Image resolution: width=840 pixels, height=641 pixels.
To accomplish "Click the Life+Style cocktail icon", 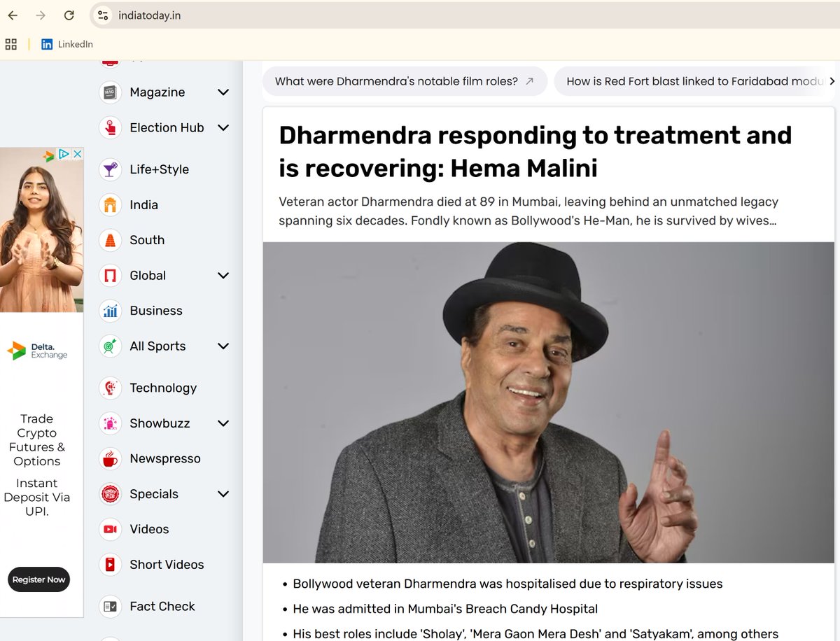I will [111, 169].
